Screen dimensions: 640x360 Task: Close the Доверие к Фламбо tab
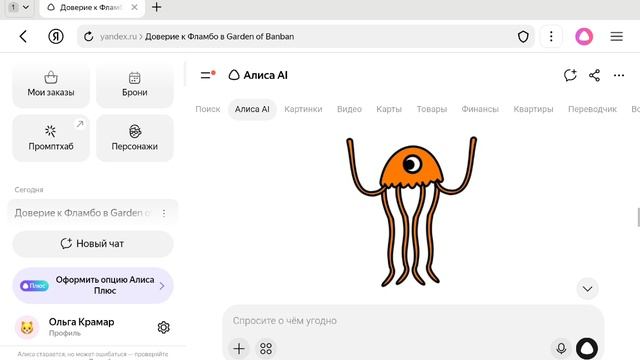[x=134, y=7]
